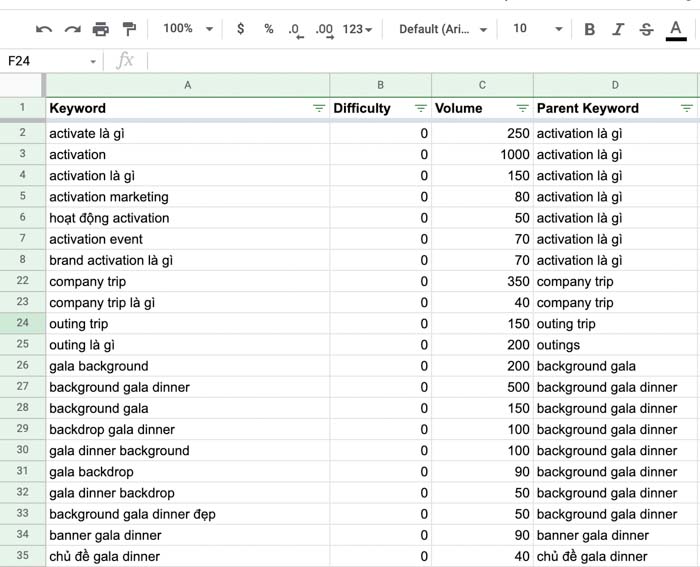The height and width of the screenshot is (567, 700).
Task: Click the Redo arrow icon
Action: (x=72, y=29)
